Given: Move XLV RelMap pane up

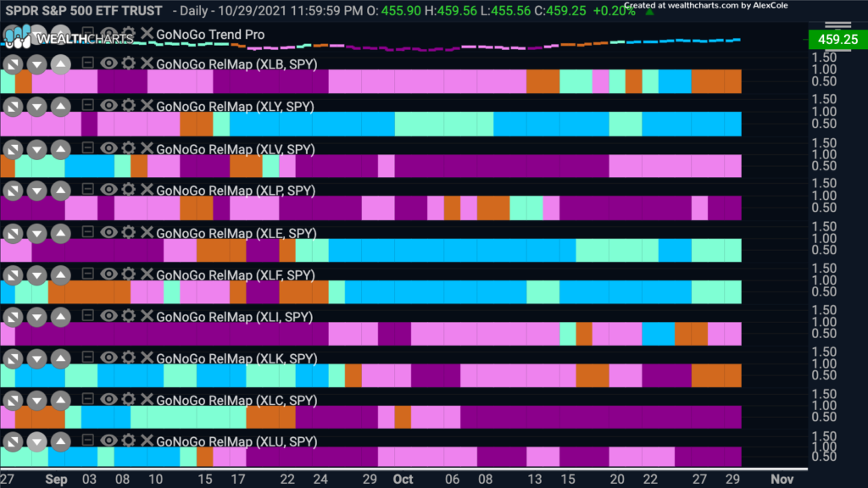Looking at the screenshot, I should [x=60, y=149].
